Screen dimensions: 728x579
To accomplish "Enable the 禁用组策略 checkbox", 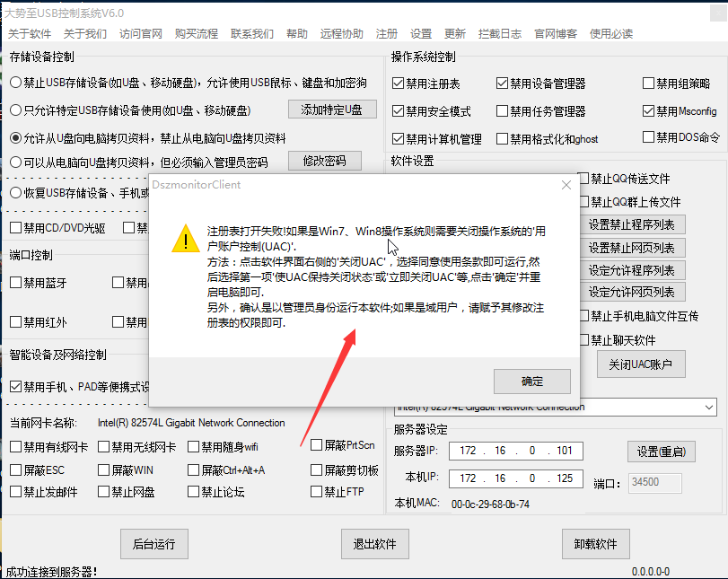I will point(649,83).
